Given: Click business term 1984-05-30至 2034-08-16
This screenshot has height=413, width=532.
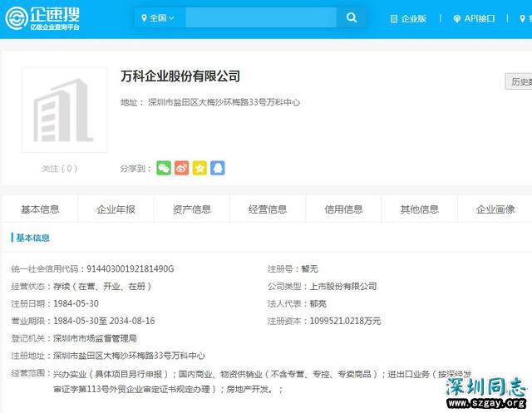Looking at the screenshot, I should click(x=104, y=321).
